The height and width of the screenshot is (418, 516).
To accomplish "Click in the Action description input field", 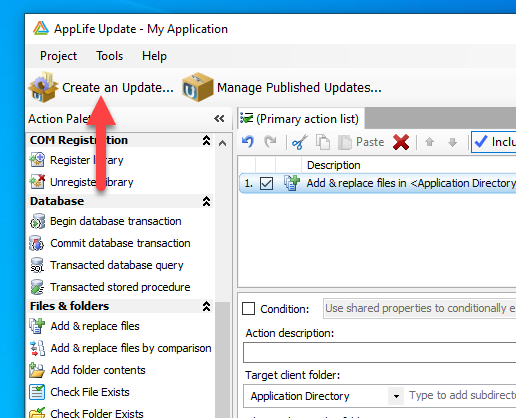I will (x=379, y=352).
